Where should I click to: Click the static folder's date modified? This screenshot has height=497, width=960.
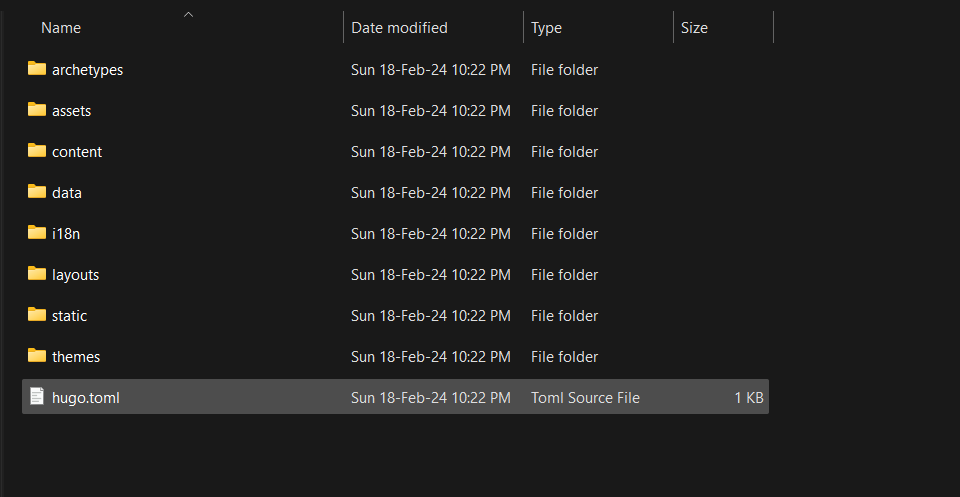[x=430, y=316]
